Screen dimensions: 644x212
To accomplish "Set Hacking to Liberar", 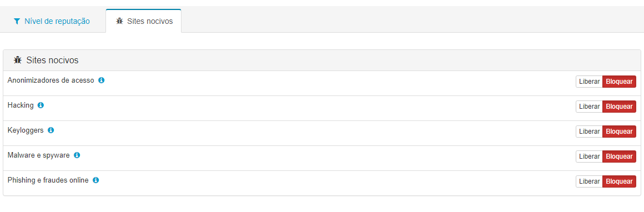I will click(589, 107).
